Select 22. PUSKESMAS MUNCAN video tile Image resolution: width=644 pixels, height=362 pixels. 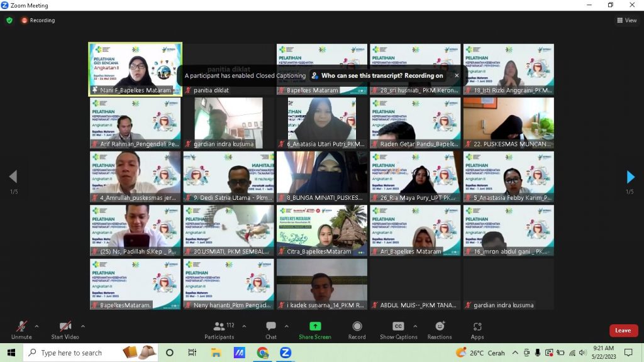508,123
